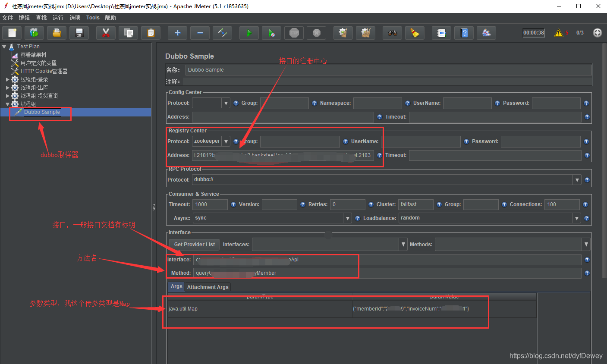
Task: Collapse the 线程组 tree node
Action: coord(7,104)
